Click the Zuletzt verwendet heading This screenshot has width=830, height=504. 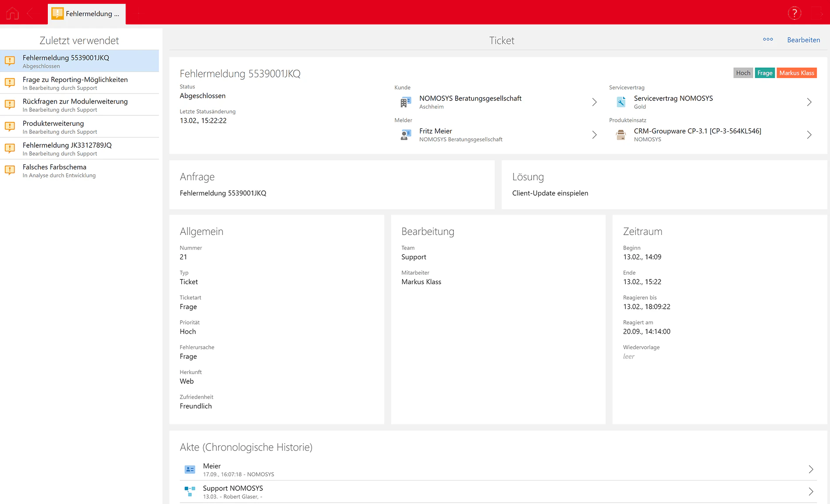[x=79, y=40]
